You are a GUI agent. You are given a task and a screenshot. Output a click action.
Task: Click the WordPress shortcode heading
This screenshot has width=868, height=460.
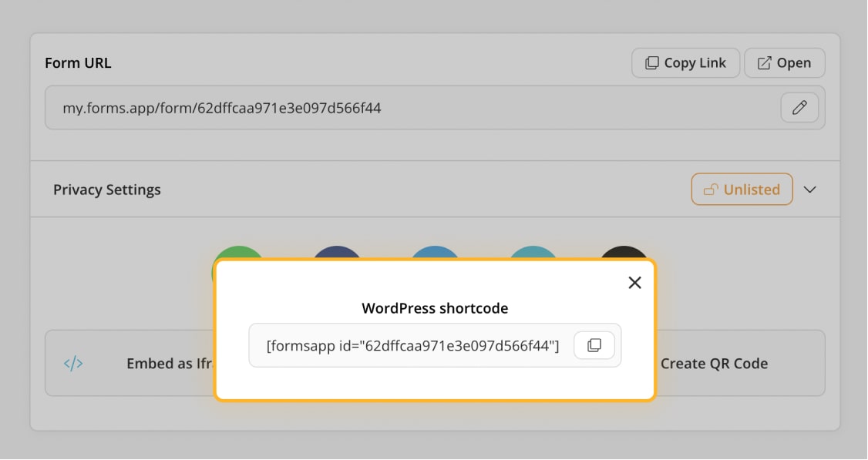(x=435, y=308)
